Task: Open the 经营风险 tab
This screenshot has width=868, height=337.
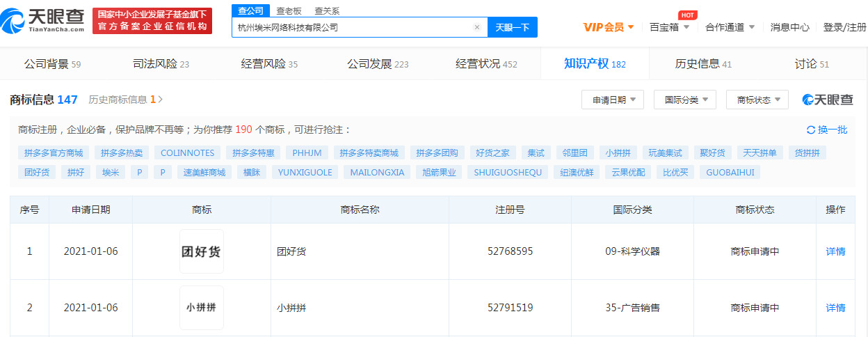Action: pyautogui.click(x=269, y=64)
